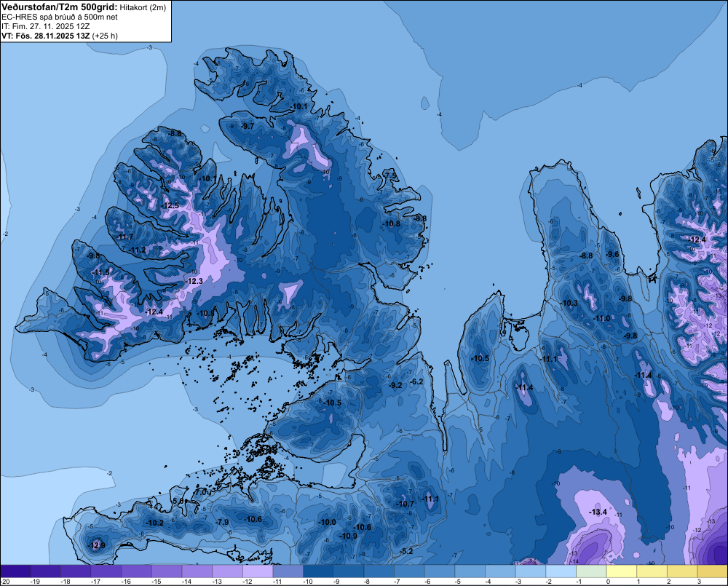728x586 pixels.
Task: Click the '-13.4' temperature label
Action: pos(598,512)
